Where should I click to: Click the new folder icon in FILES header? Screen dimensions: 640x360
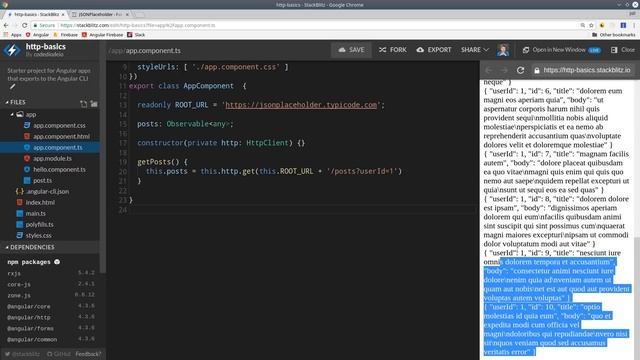point(94,104)
